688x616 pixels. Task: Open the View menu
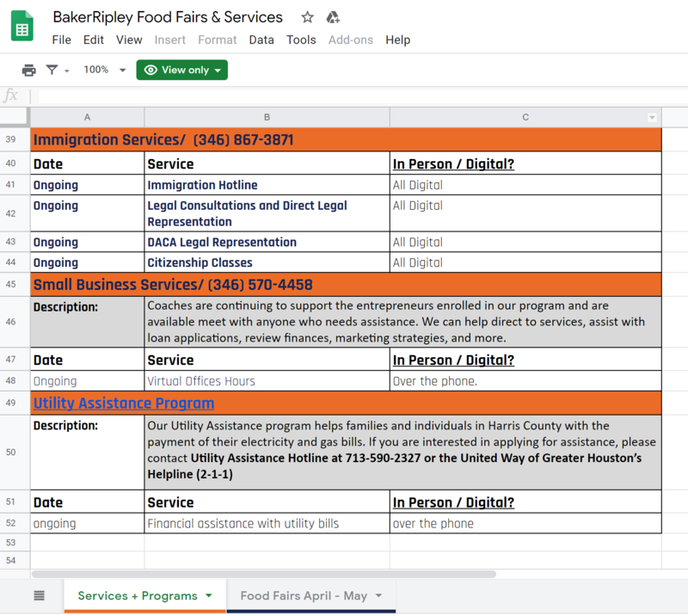point(129,40)
